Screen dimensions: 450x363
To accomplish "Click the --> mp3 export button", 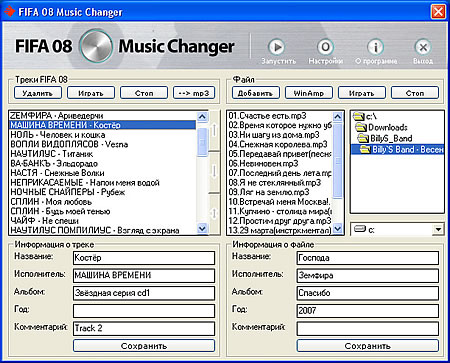I will pos(194,93).
